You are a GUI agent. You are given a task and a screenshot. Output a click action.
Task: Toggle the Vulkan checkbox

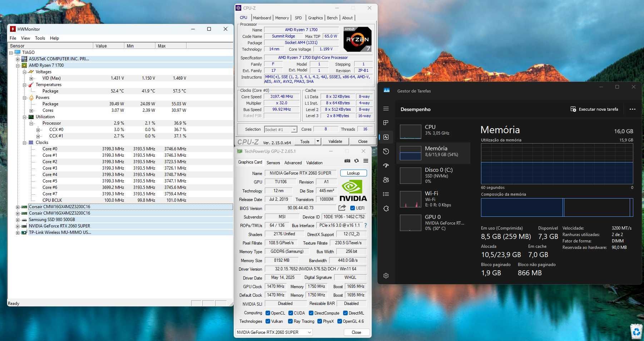268,321
